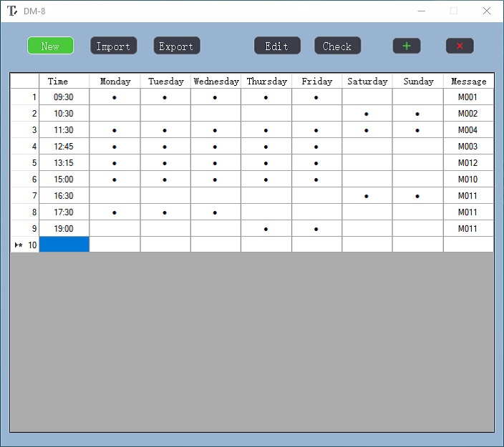Run the Check button
Viewport: 504px width, 447px height.
pyautogui.click(x=337, y=46)
